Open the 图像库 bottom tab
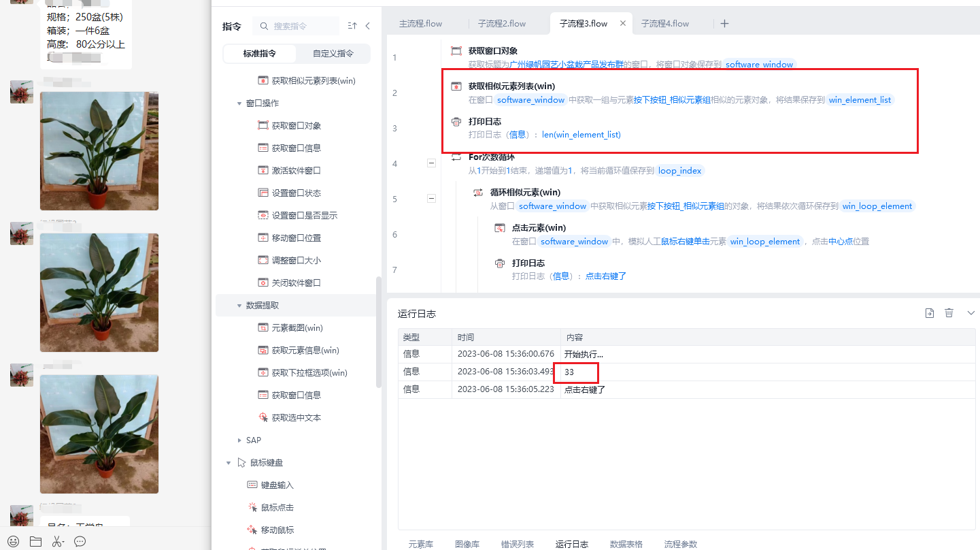 pyautogui.click(x=467, y=544)
